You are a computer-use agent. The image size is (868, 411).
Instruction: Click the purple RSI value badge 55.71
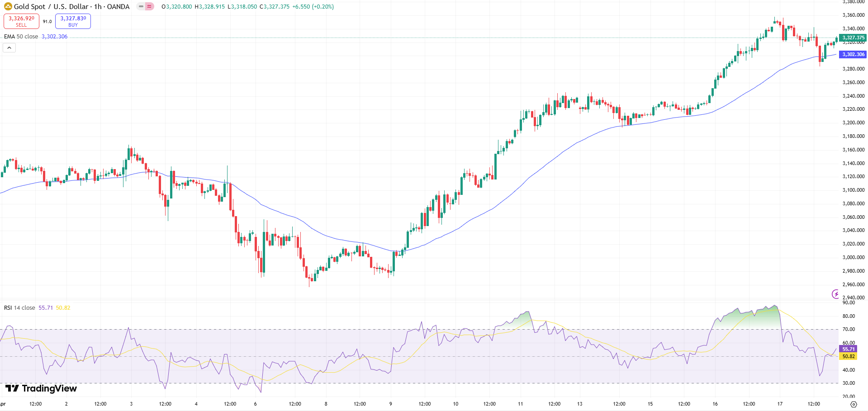pyautogui.click(x=848, y=349)
